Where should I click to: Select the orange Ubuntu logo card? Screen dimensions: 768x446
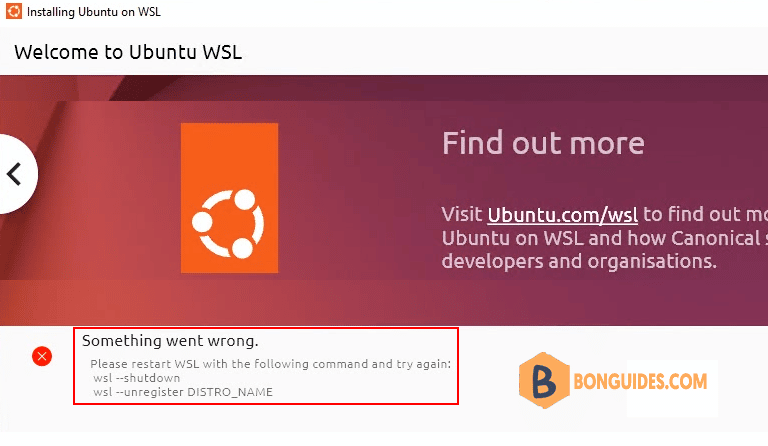click(x=229, y=198)
